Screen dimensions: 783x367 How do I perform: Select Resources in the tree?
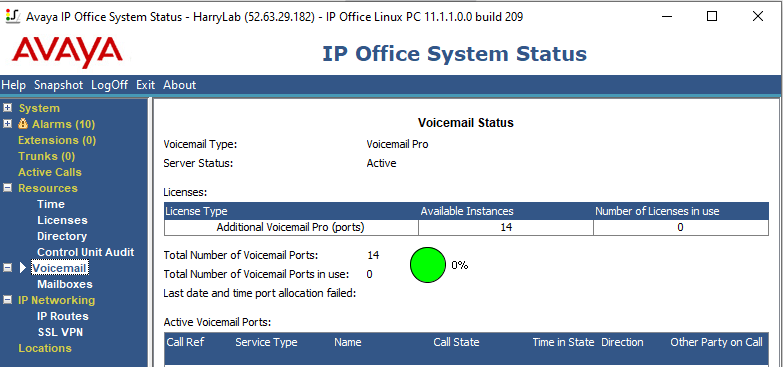point(48,188)
